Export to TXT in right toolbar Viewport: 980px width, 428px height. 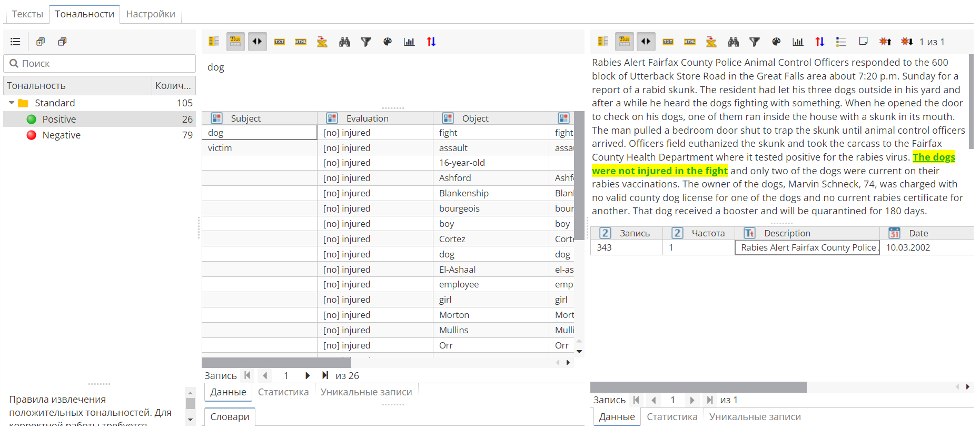pos(668,42)
